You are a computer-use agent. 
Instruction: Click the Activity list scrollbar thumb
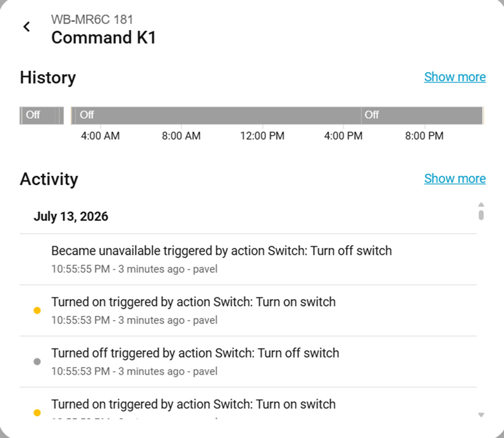(481, 215)
